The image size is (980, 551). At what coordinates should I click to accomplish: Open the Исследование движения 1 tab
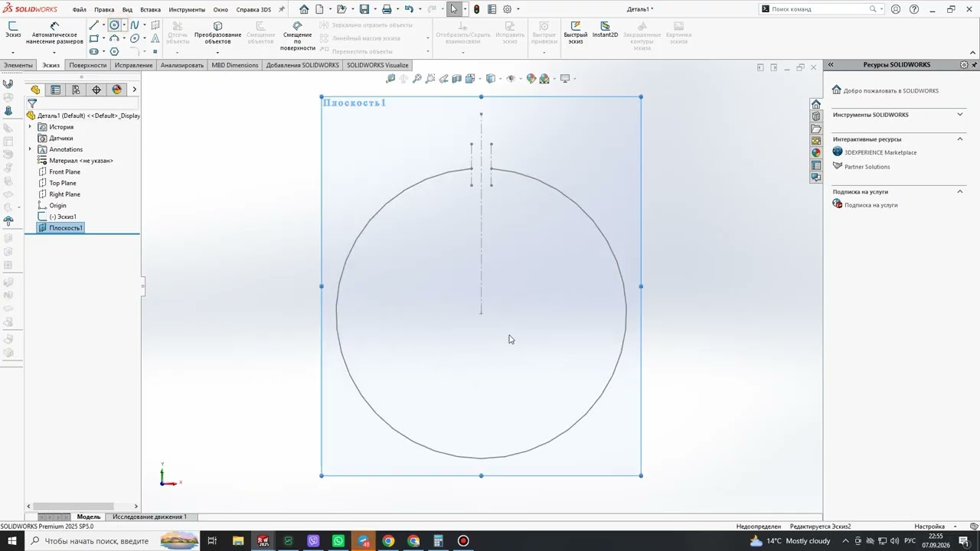click(149, 517)
